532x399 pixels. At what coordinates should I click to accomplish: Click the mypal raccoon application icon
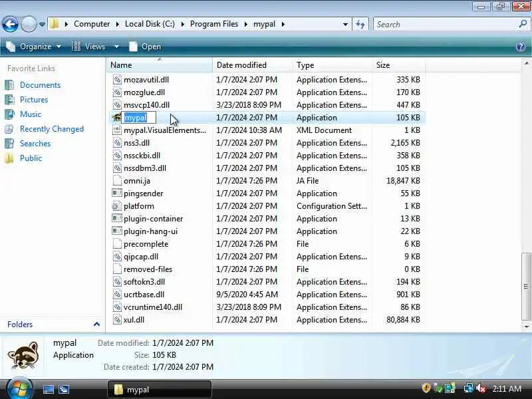(116, 118)
